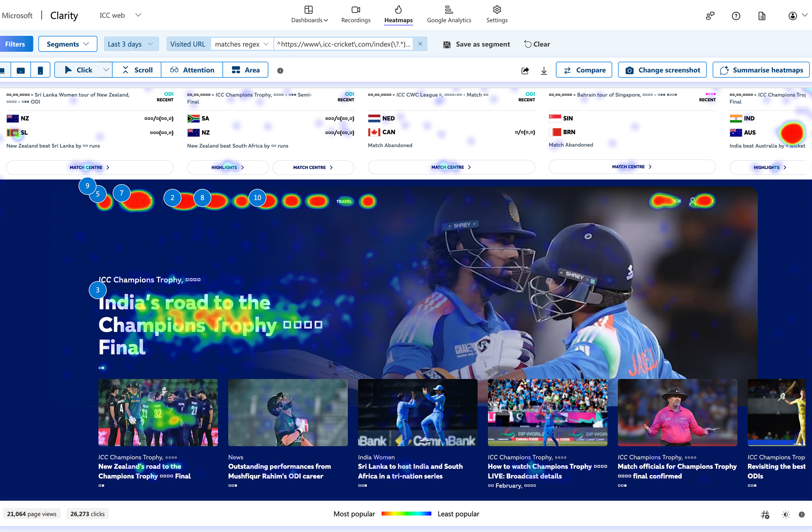Toggle the heatmap brightness contrast icon
This screenshot has width=812, height=532.
pos(786,514)
